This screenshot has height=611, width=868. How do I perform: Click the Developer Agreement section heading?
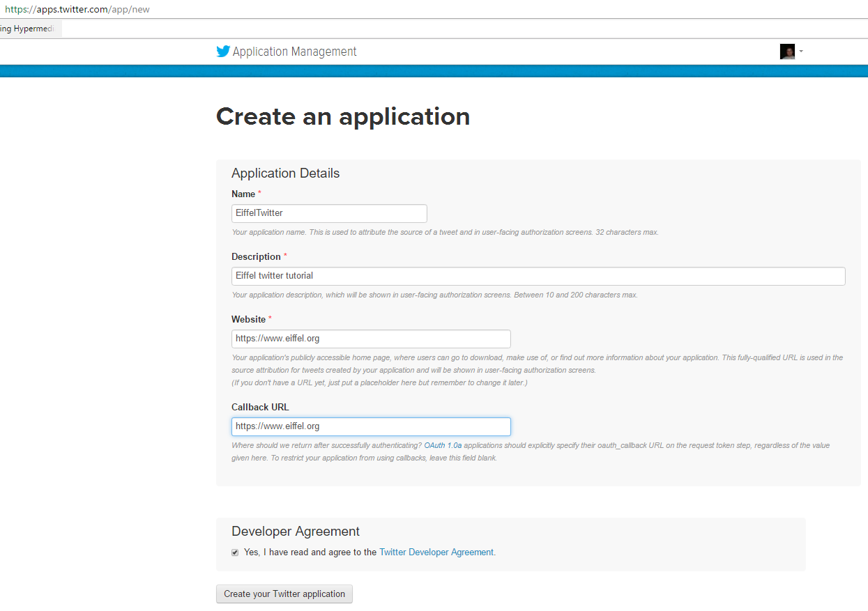tap(296, 532)
